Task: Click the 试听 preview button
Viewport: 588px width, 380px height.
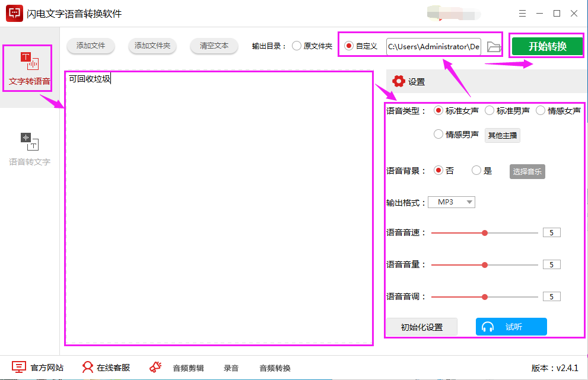Action: point(511,327)
